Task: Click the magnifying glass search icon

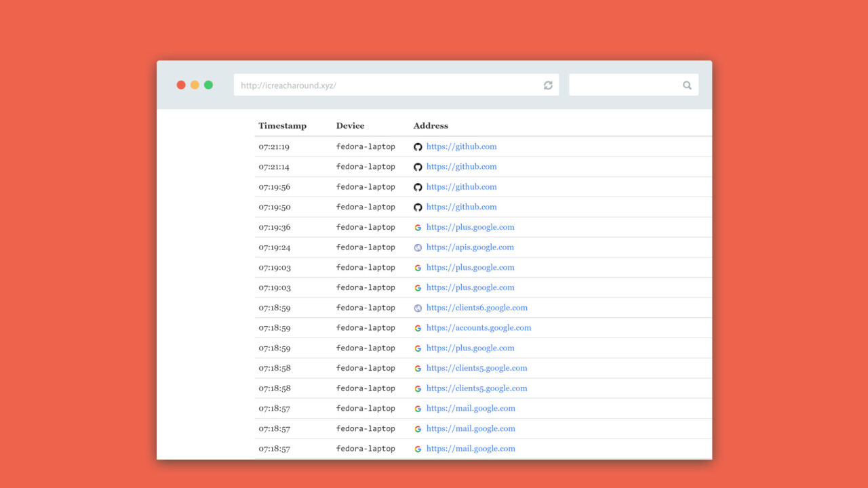Action: click(x=687, y=85)
